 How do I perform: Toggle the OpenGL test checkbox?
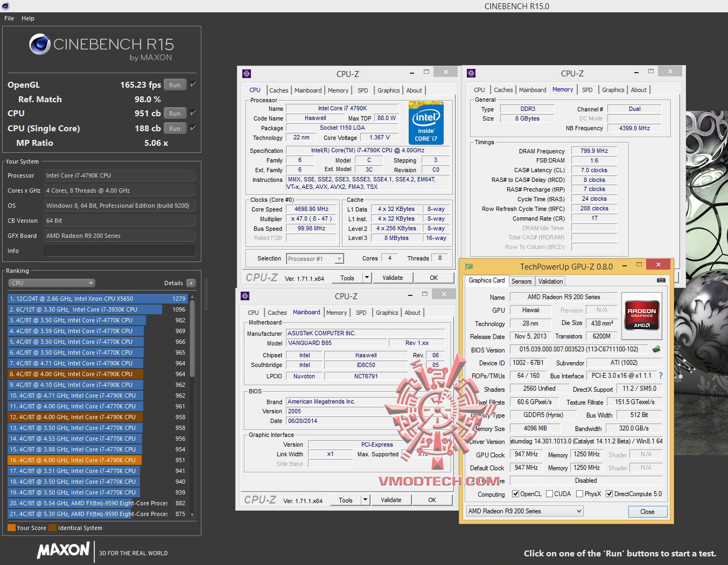pos(193,84)
